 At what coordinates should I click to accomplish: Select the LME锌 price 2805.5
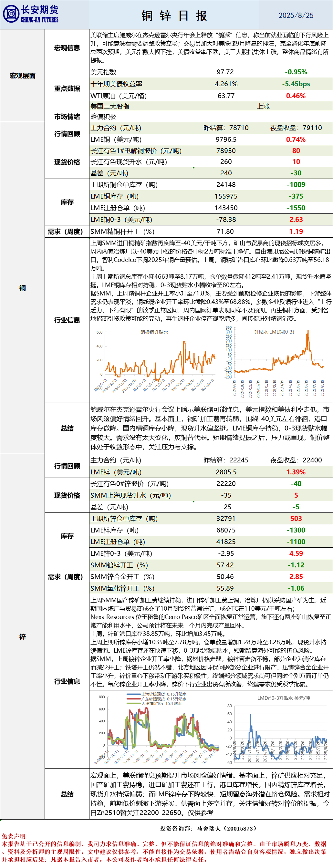pos(226,472)
